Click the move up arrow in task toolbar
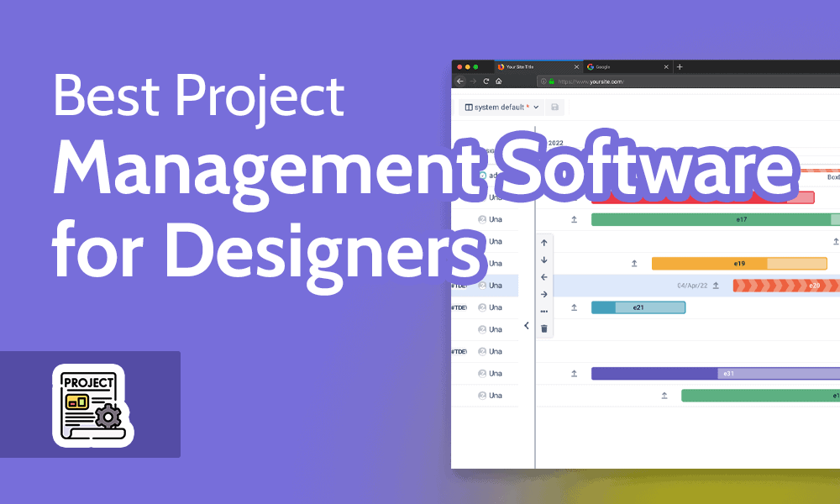This screenshot has height=504, width=840. pyautogui.click(x=544, y=243)
